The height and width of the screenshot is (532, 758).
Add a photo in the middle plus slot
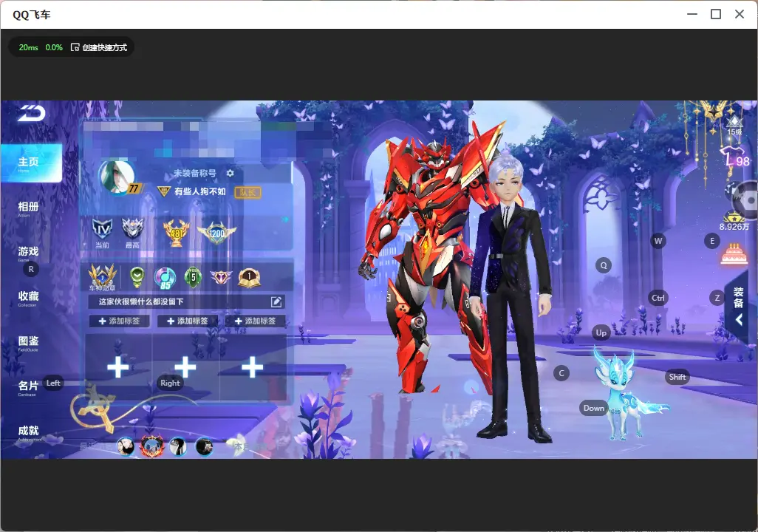click(x=185, y=367)
